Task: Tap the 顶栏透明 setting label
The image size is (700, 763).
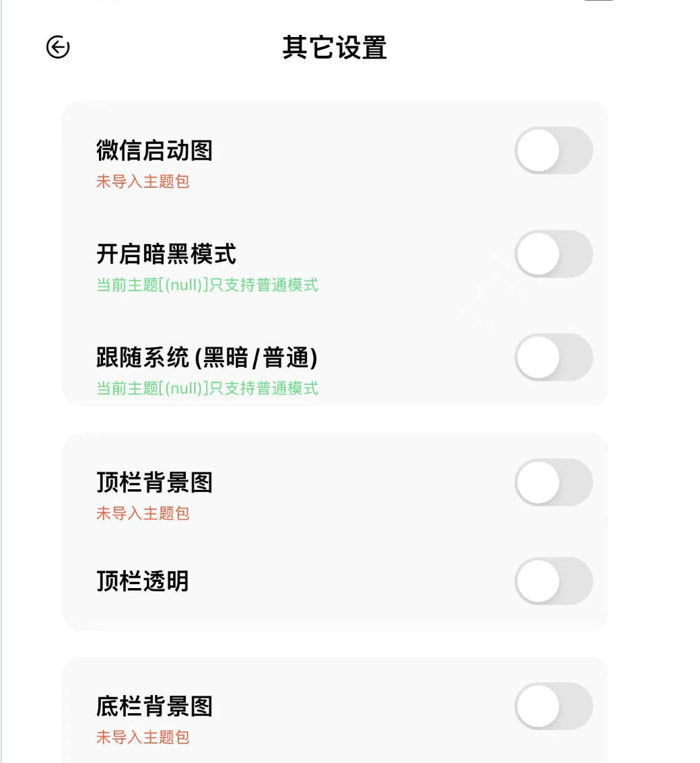Action: [143, 581]
